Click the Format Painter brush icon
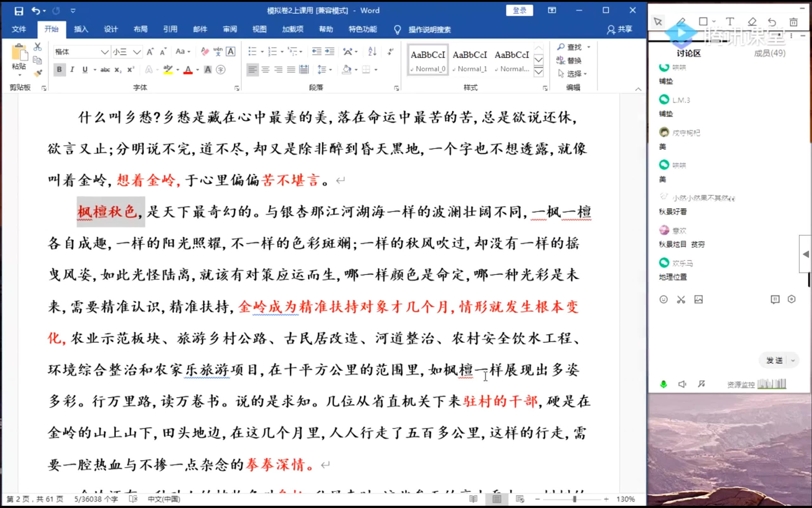This screenshot has height=508, width=812. 37,73
